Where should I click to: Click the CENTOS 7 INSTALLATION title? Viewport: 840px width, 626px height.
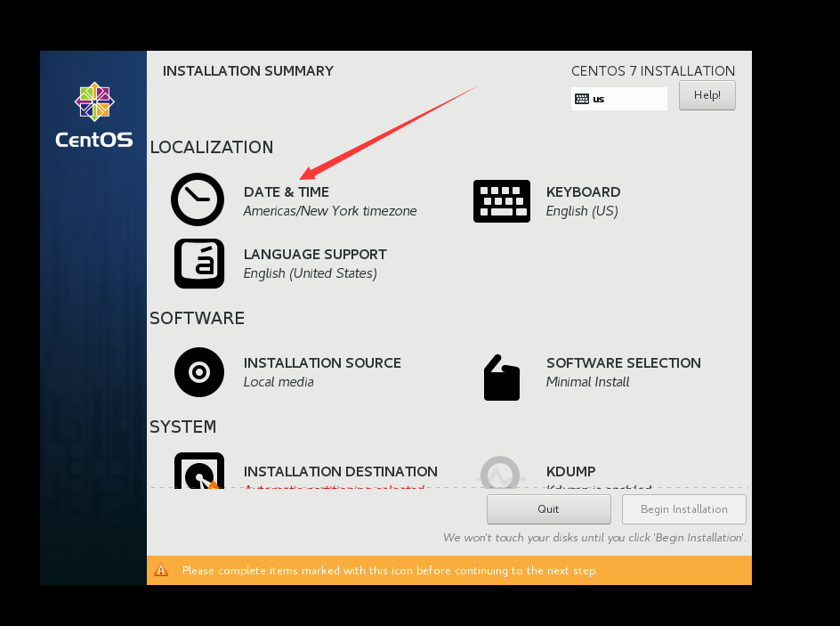tap(653, 70)
